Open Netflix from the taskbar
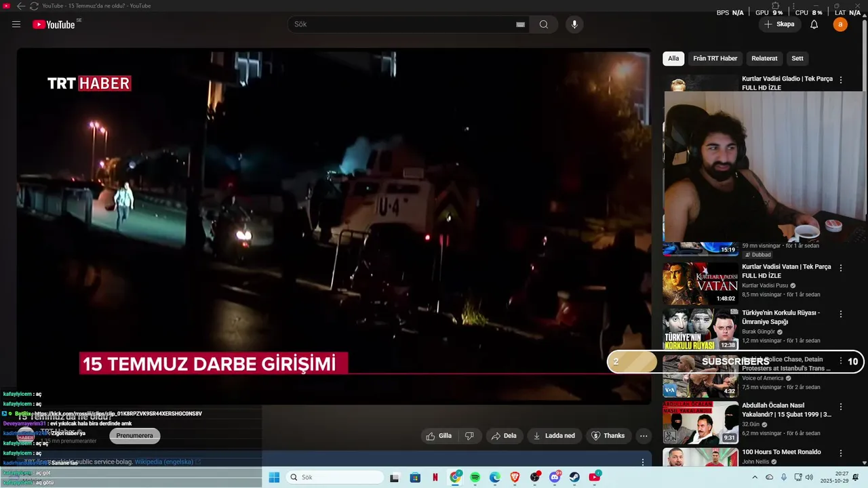Screen dimensions: 868x488 (435, 477)
